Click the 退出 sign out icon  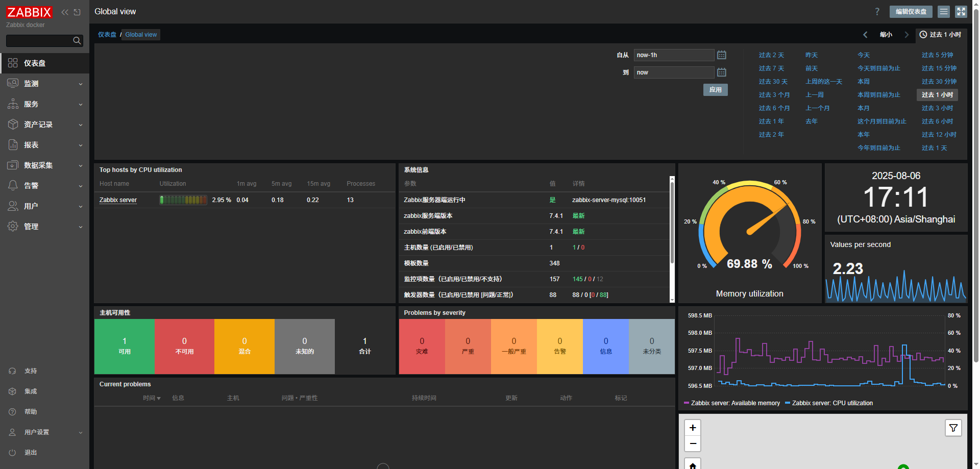tap(13, 453)
